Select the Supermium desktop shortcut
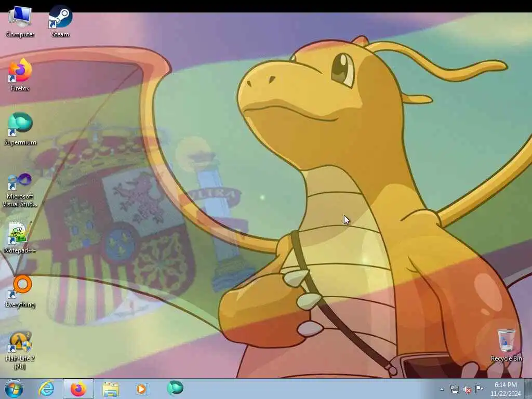This screenshot has height=399, width=532. click(20, 130)
